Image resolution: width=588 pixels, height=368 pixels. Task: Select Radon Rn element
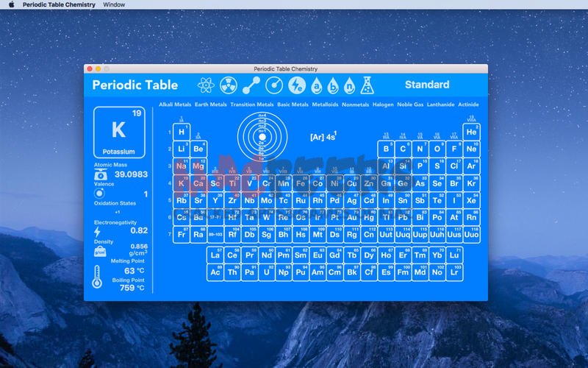pos(472,217)
